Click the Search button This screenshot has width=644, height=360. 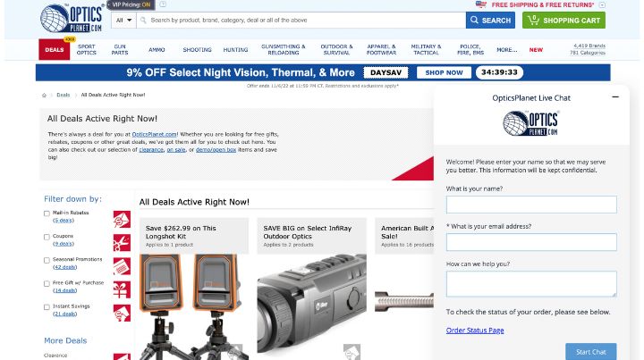tap(490, 20)
